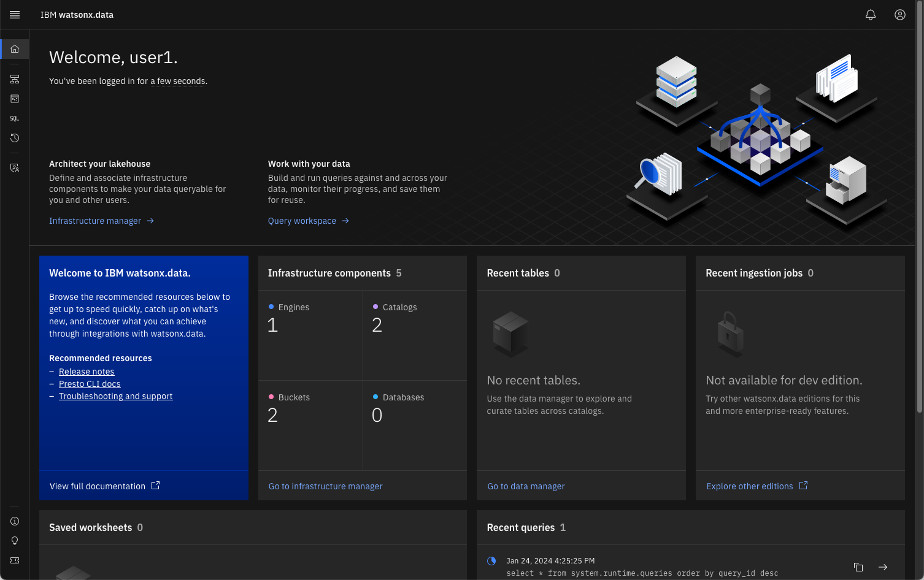Click the select * from system.runtime.queries text
The height and width of the screenshot is (580, 924).
click(642, 573)
